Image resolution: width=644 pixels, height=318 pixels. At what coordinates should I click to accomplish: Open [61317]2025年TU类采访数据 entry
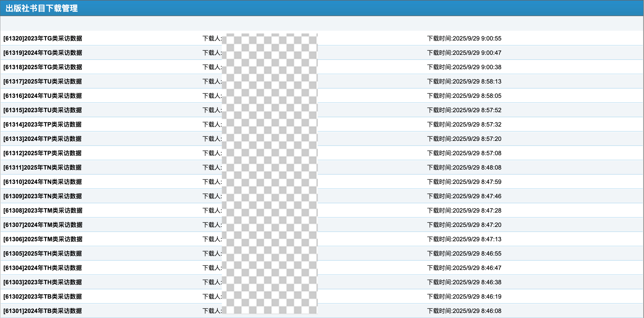click(x=43, y=82)
